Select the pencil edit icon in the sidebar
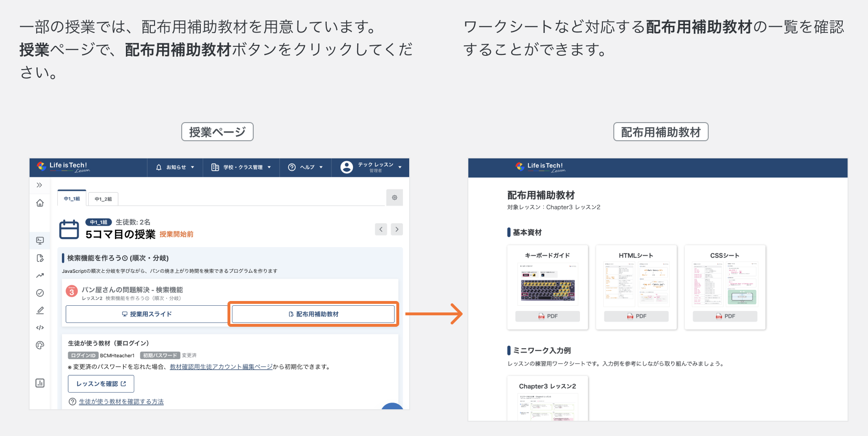This screenshot has height=436, width=868. (40, 310)
